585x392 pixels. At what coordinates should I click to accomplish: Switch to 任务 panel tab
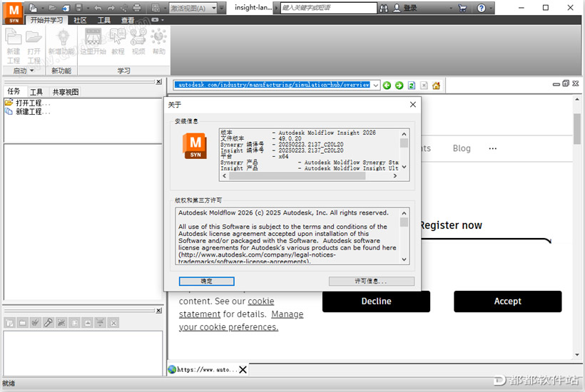[14, 91]
